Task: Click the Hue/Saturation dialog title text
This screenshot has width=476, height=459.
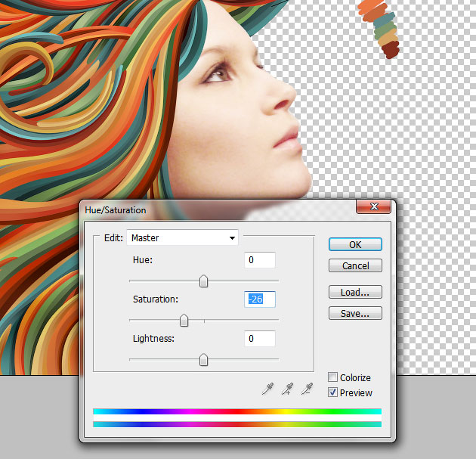Action: tap(116, 210)
